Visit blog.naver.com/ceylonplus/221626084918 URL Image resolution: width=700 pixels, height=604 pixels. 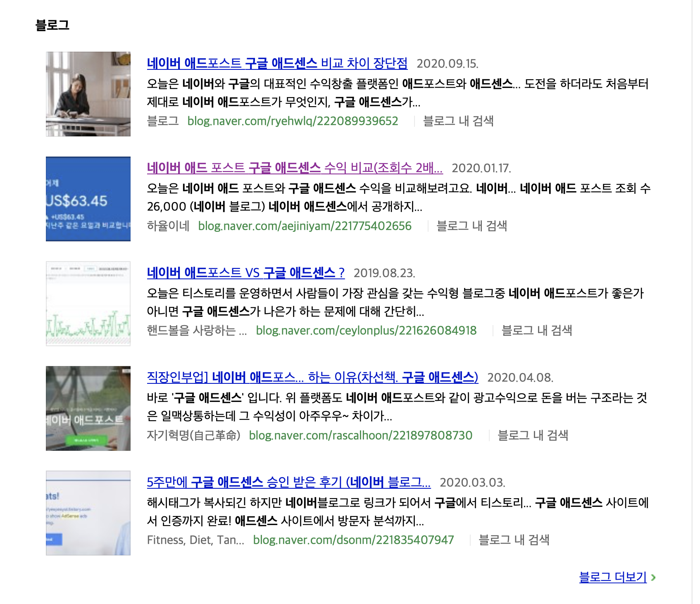366,331
